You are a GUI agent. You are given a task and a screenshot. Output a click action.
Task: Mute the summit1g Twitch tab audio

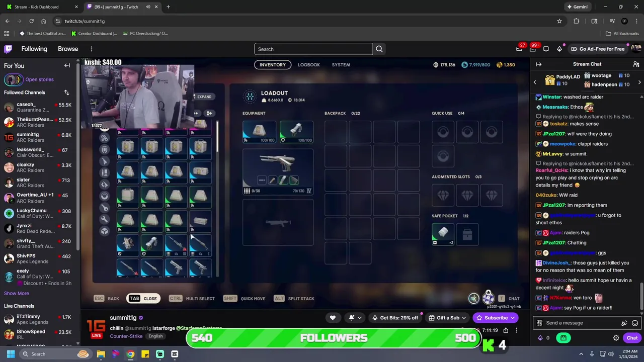tap(148, 7)
